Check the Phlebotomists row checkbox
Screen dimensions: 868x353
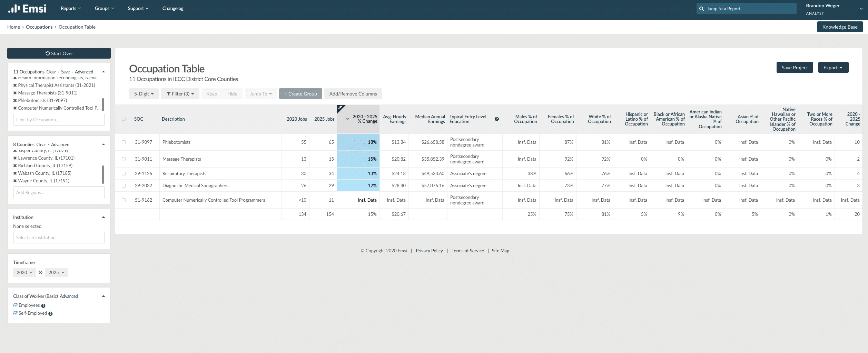[124, 142]
